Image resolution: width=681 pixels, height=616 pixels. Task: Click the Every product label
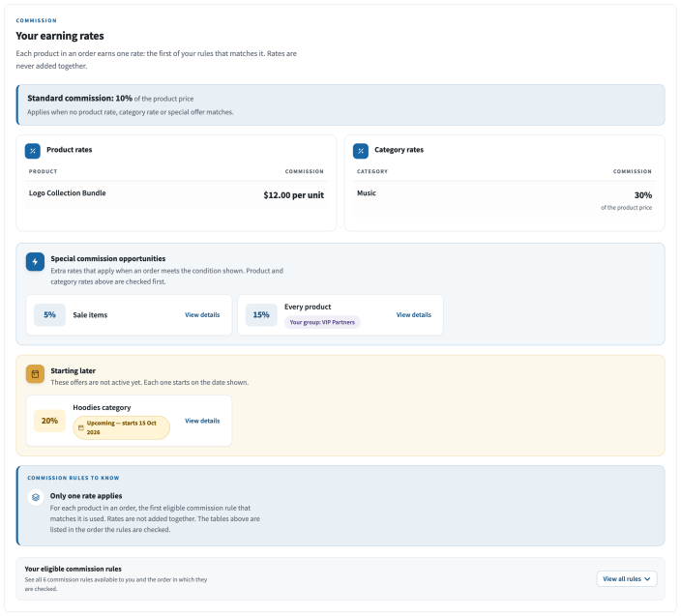pyautogui.click(x=308, y=307)
